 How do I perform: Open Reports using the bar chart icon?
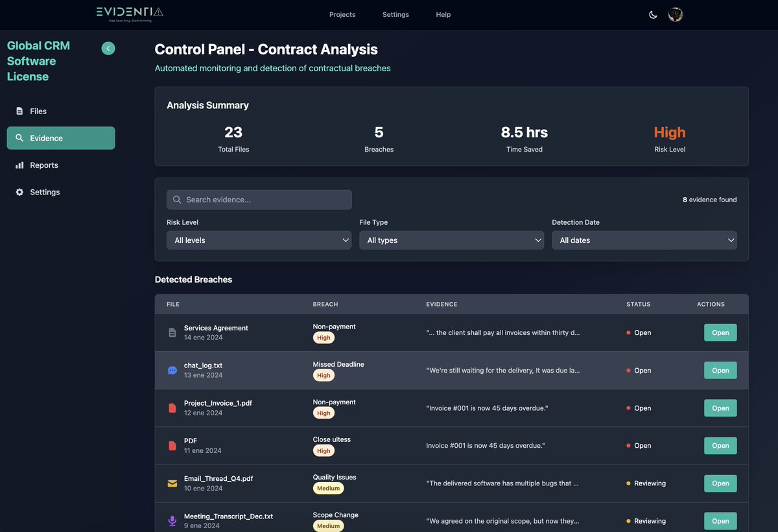coord(19,165)
